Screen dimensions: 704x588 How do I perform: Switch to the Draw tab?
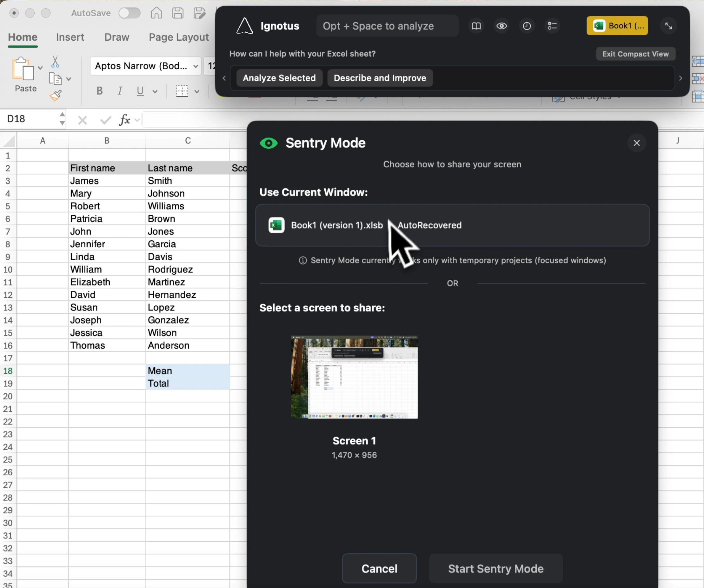point(116,37)
